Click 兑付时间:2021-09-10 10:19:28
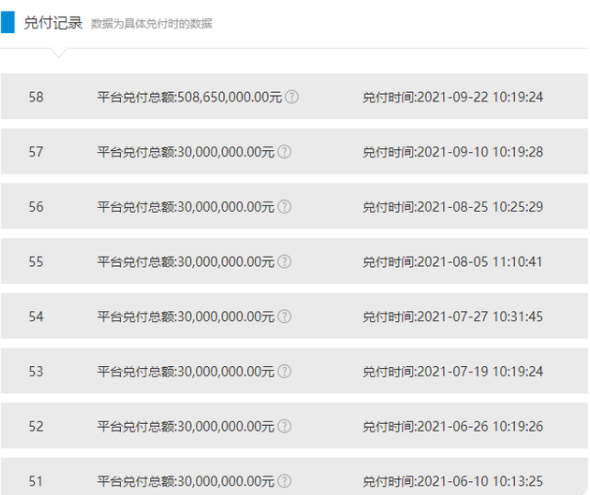The height and width of the screenshot is (495, 590). [x=453, y=152]
